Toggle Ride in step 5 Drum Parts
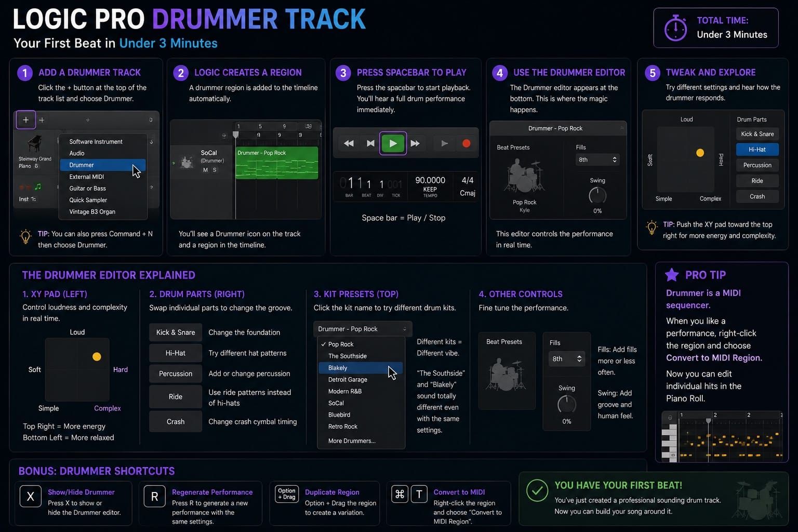Image resolution: width=798 pixels, height=532 pixels. point(757,181)
